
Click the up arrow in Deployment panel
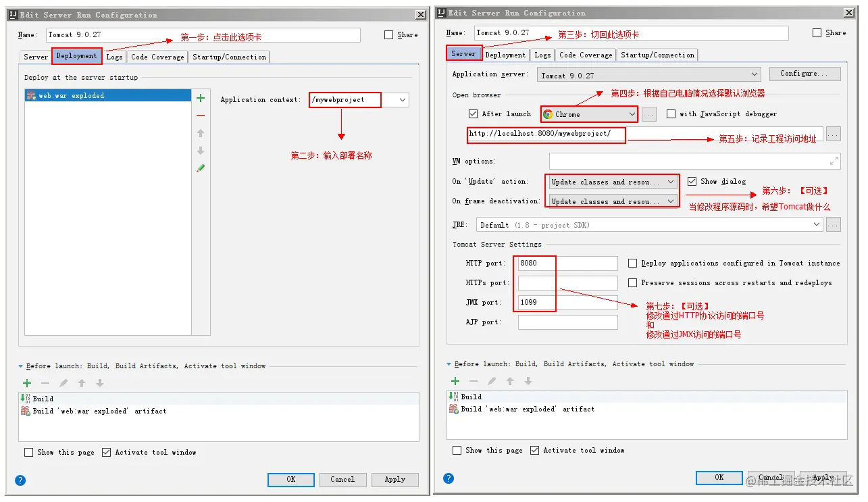(x=200, y=133)
